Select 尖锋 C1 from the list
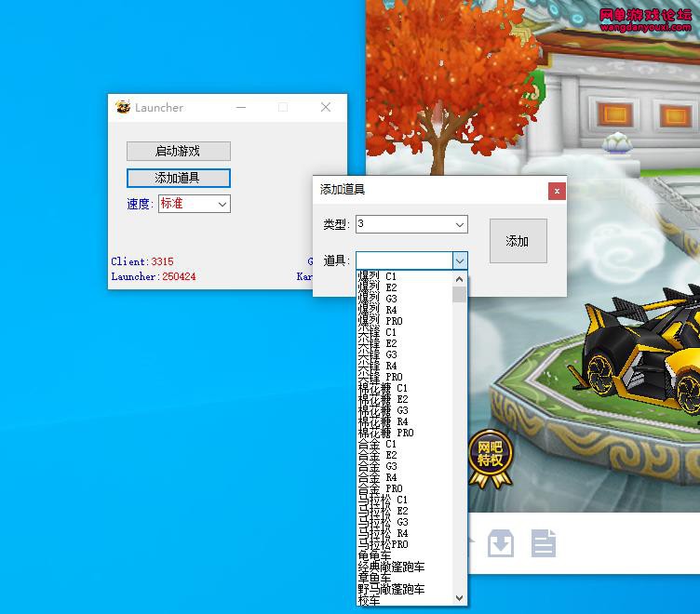This screenshot has width=700, height=614. coord(405,332)
